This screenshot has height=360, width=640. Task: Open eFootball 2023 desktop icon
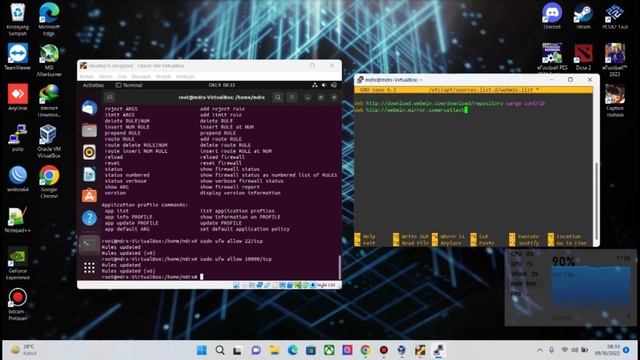tap(615, 60)
